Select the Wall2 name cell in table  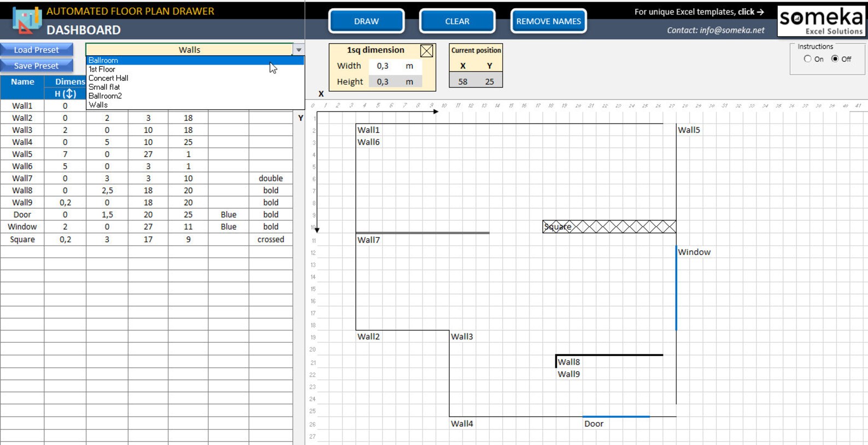[22, 118]
